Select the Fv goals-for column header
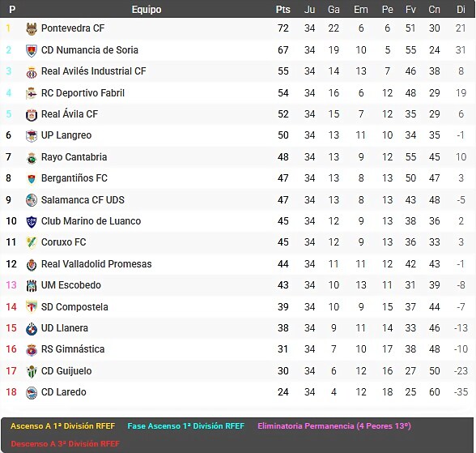Viewport: 476px width, 453px height. [x=410, y=10]
